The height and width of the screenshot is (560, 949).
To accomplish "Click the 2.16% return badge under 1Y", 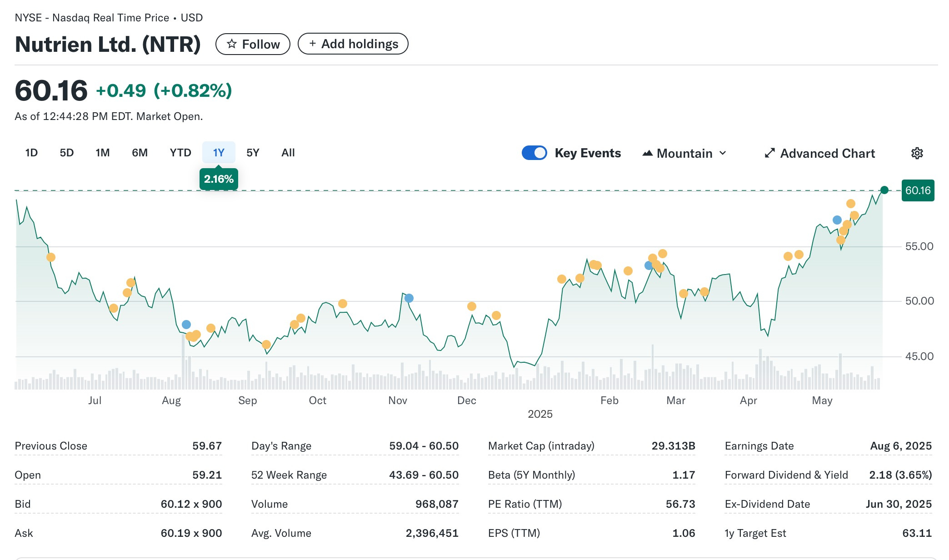I will (x=219, y=179).
